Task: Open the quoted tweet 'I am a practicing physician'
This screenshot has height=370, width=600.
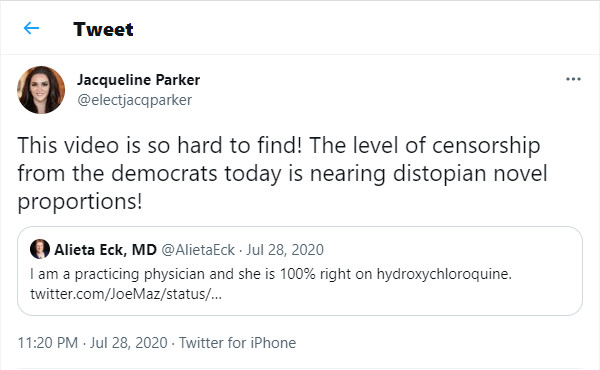Action: click(x=300, y=271)
